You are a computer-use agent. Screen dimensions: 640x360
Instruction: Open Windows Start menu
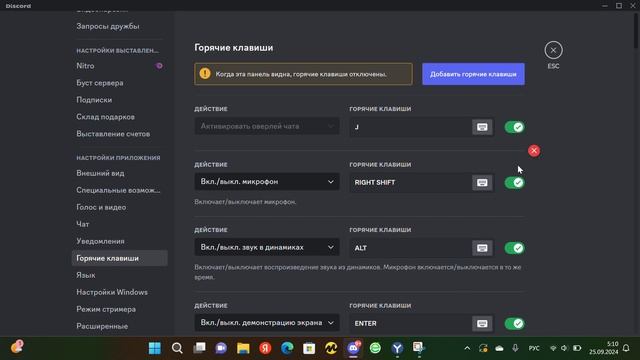point(155,348)
